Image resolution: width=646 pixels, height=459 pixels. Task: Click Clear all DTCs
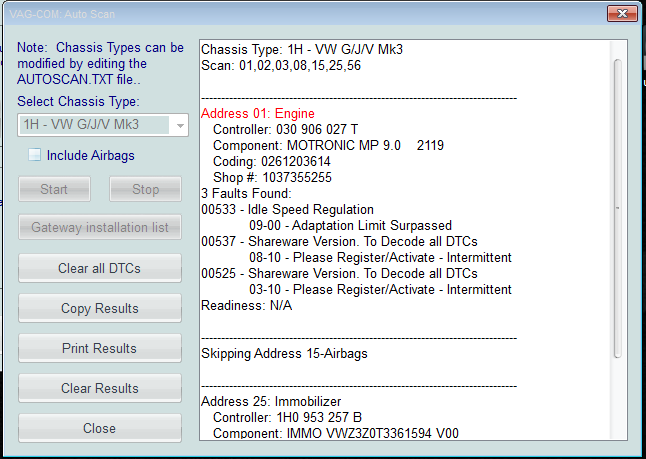pyautogui.click(x=100, y=268)
